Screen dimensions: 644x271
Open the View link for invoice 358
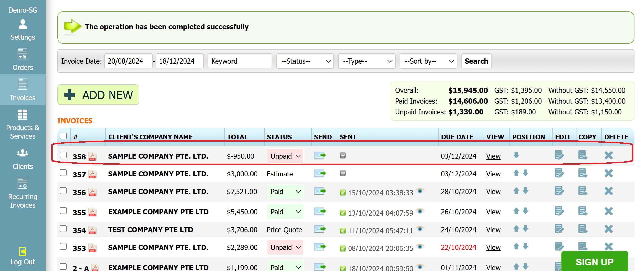(493, 156)
